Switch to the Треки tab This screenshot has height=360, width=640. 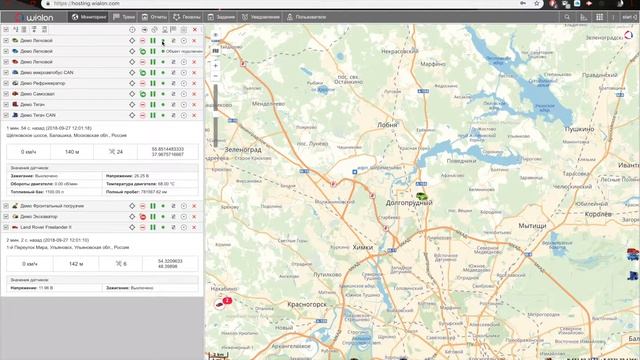point(124,17)
